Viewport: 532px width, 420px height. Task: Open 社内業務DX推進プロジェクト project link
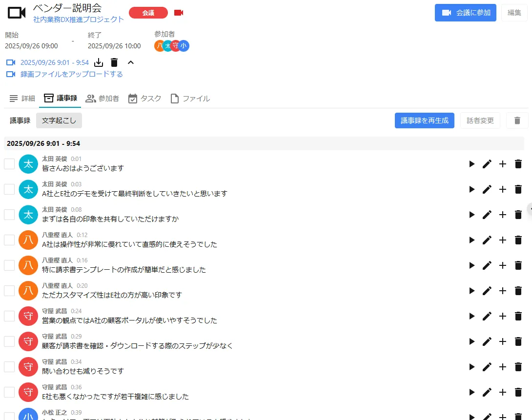pos(79,20)
